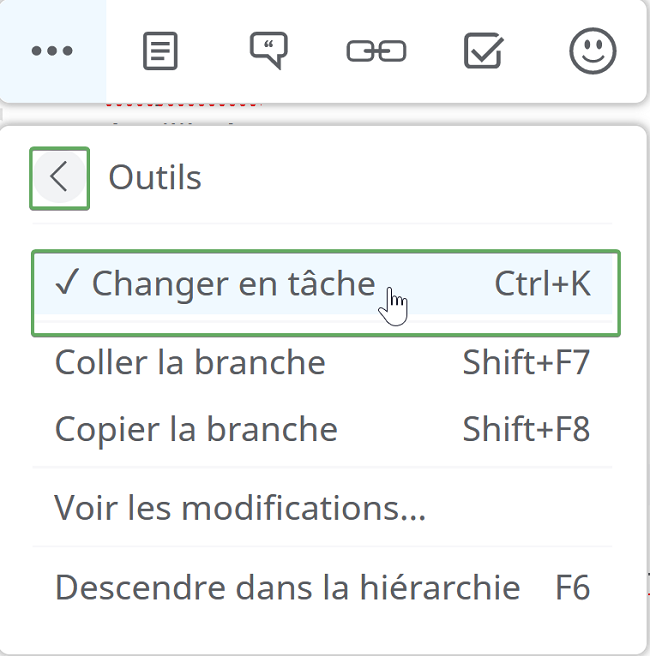Click the add note document icon
This screenshot has height=656, width=650.
coord(160,51)
